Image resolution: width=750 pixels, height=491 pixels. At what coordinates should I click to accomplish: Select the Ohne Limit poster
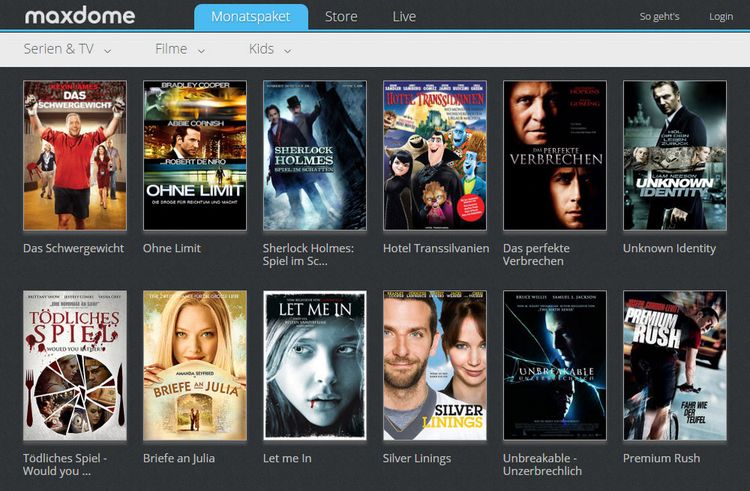pos(195,155)
